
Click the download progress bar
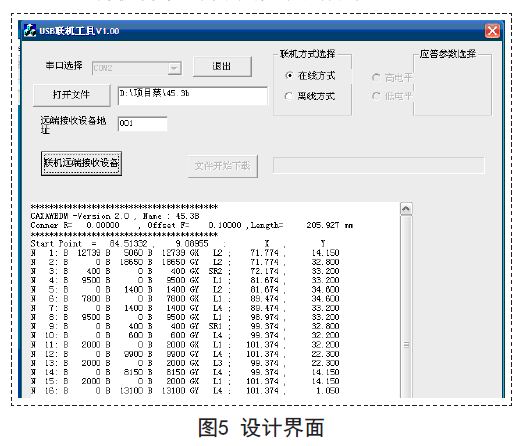click(x=378, y=165)
